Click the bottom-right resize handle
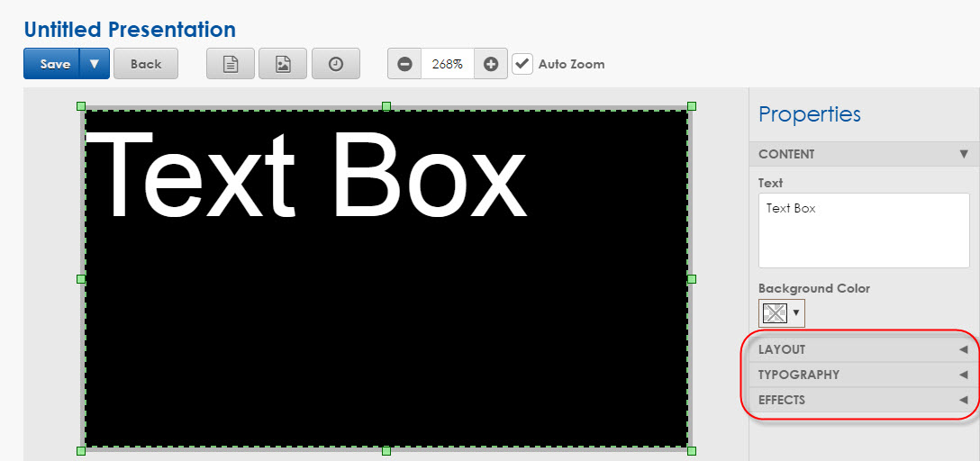 pos(691,451)
